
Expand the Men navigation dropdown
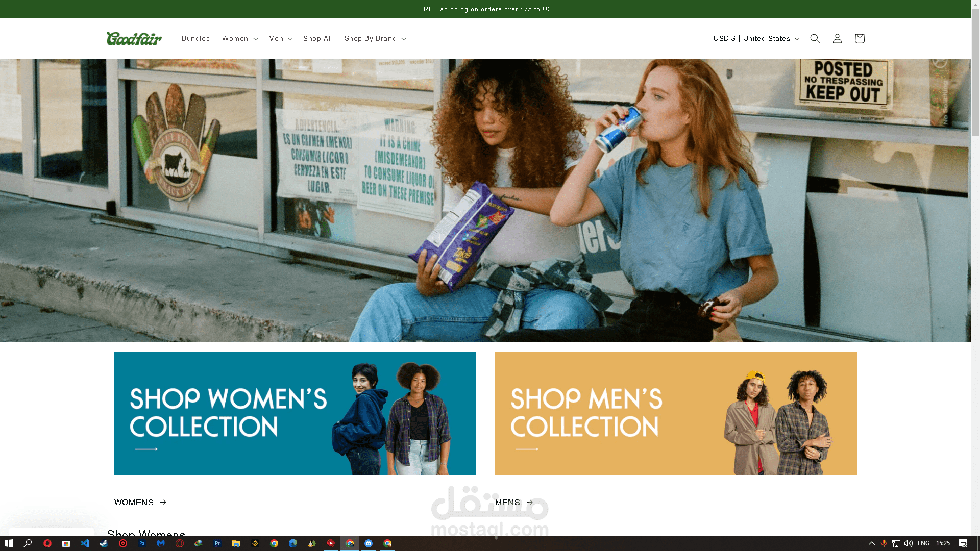(x=280, y=38)
